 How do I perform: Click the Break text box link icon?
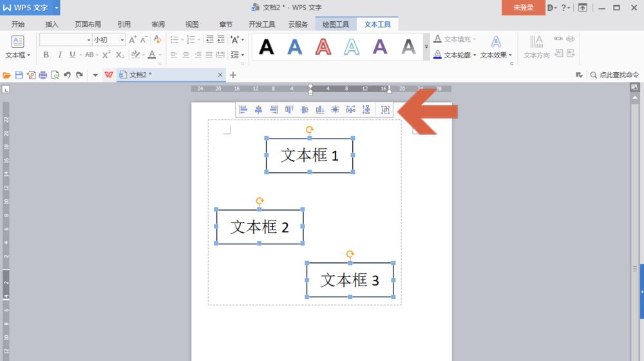coord(570,39)
